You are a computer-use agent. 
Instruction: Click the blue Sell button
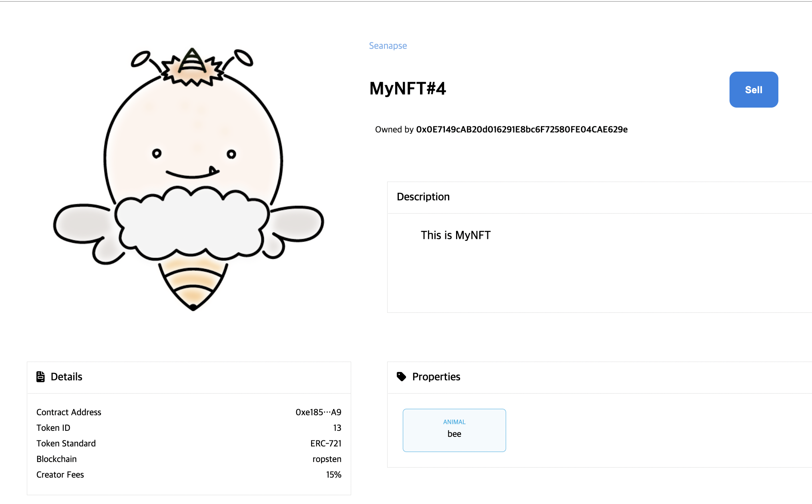[x=754, y=90]
